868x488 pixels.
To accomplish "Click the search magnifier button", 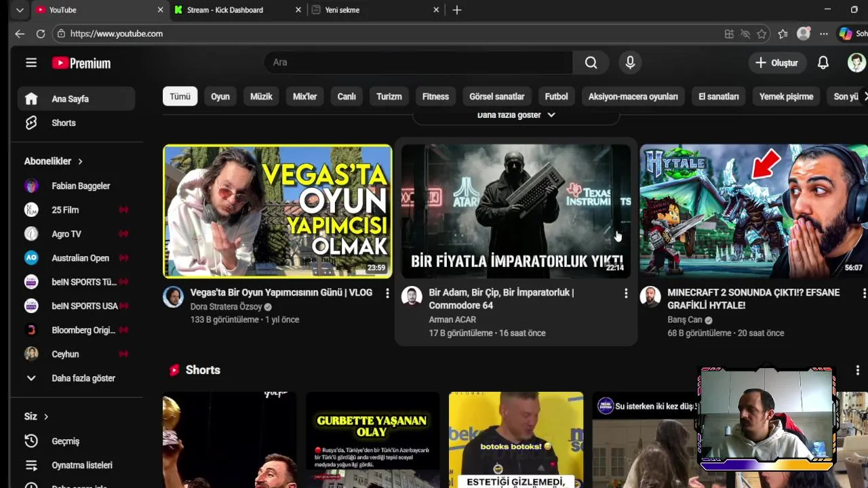I will click(591, 62).
